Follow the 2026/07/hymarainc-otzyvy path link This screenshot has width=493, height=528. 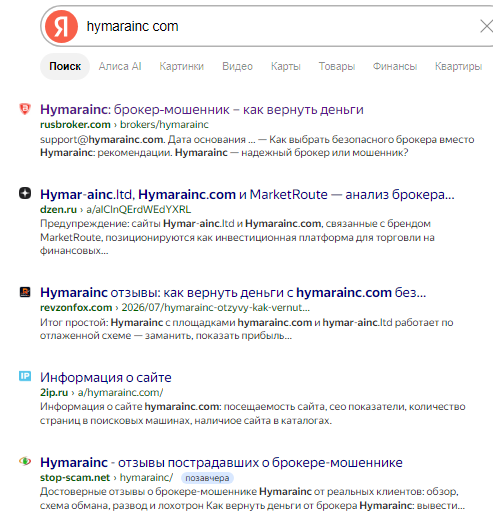coord(216,307)
